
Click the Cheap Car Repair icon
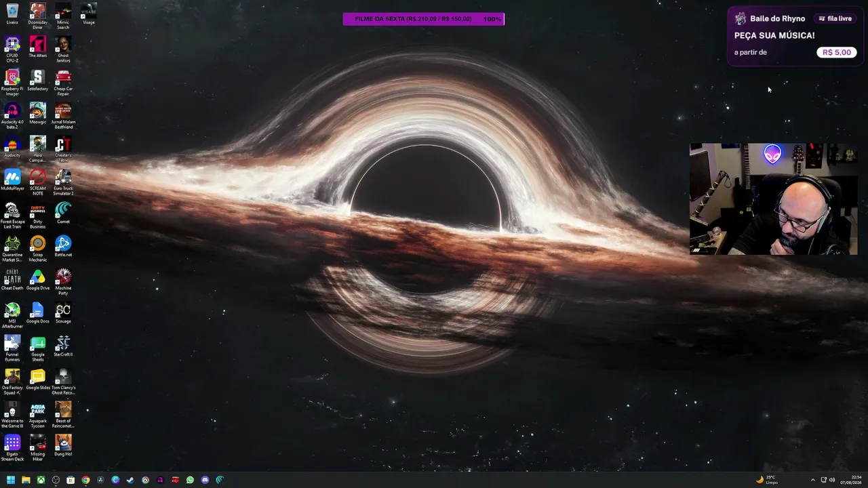tap(63, 83)
